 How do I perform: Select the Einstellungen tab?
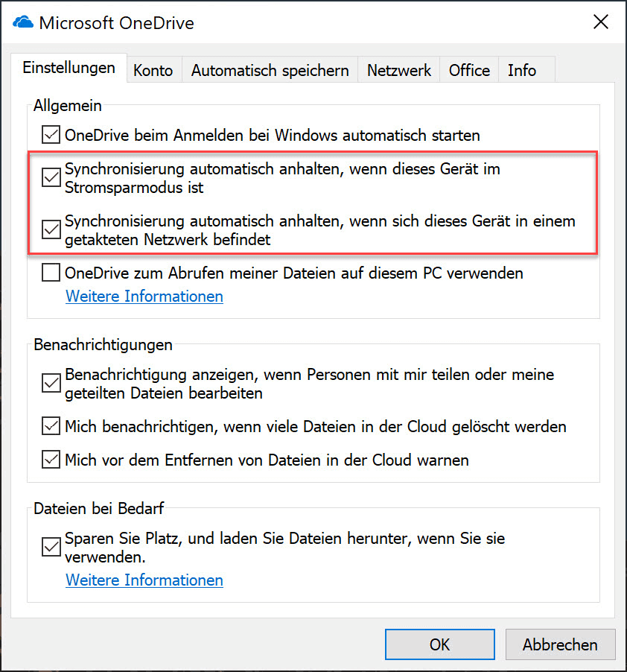[x=69, y=68]
